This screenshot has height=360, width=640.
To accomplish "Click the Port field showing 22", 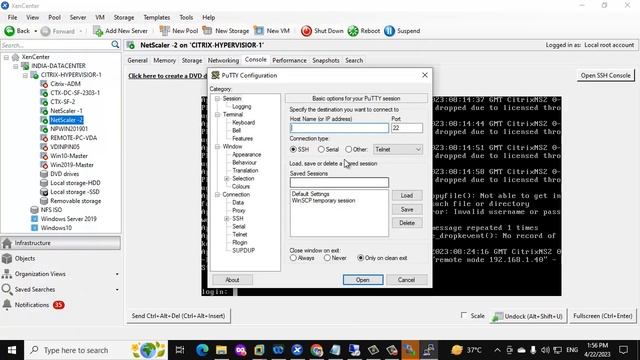I will (407, 128).
